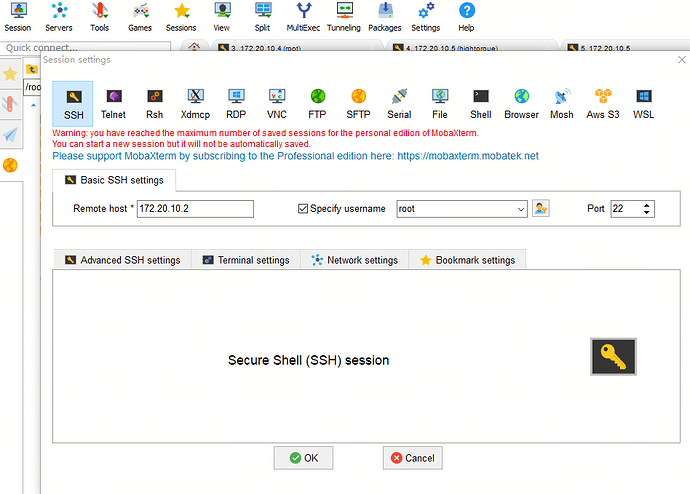
Task: Choose the Mosh session type
Action: click(x=562, y=103)
